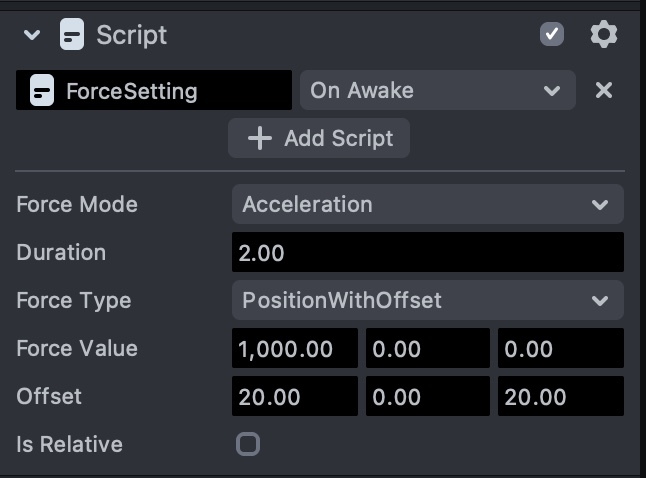The width and height of the screenshot is (646, 478).
Task: Open the On Awake event dropdown
Action: tap(437, 90)
